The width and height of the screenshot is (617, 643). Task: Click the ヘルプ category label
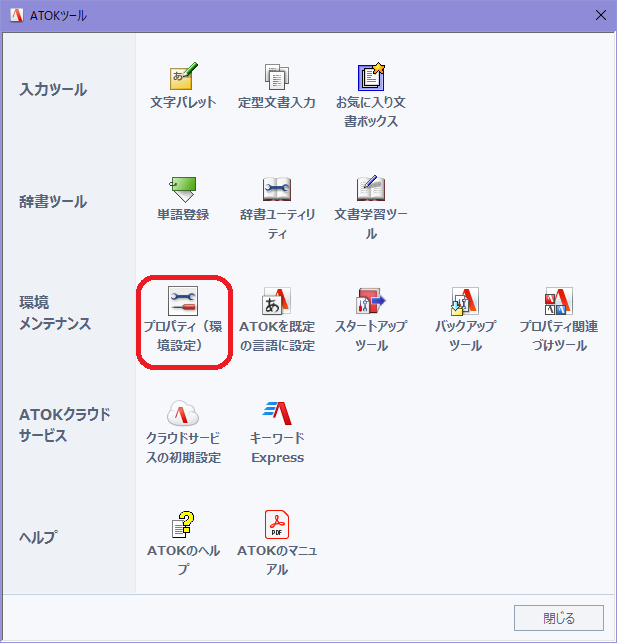click(x=38, y=537)
